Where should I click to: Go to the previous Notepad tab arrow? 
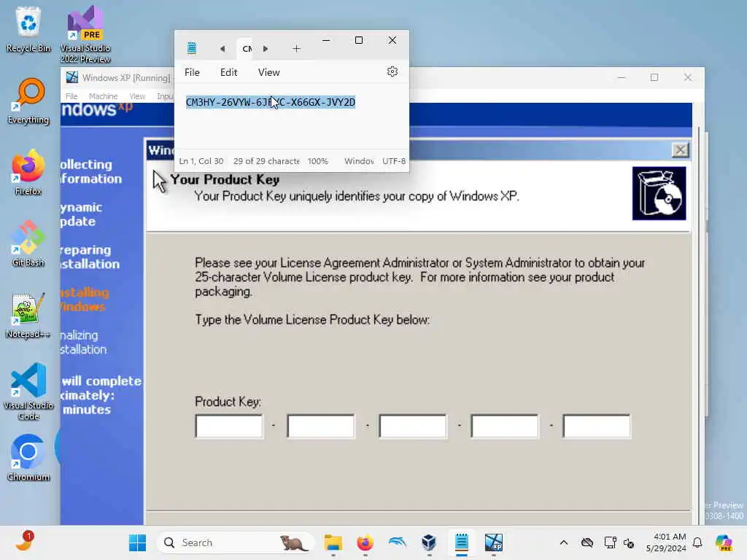point(222,49)
